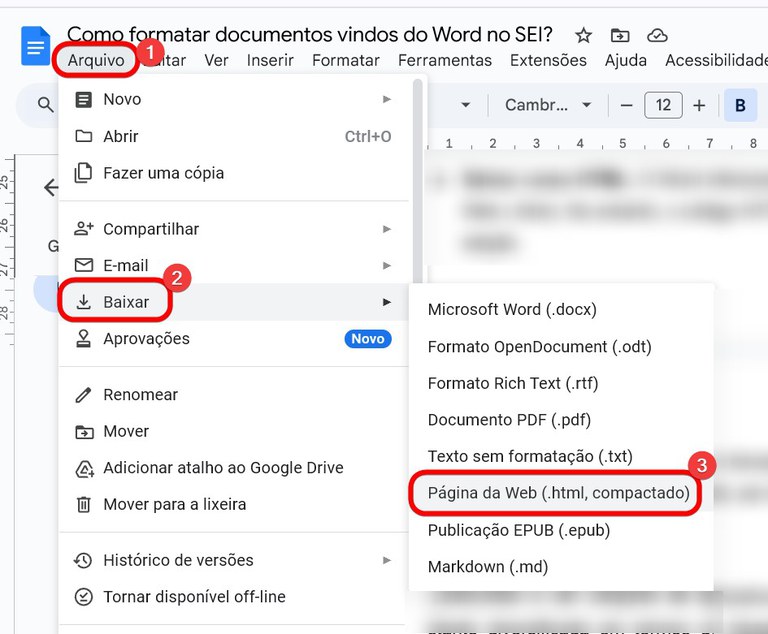Open the Cambria font family dropdown
Screen dimensions: 768x634
[548, 105]
